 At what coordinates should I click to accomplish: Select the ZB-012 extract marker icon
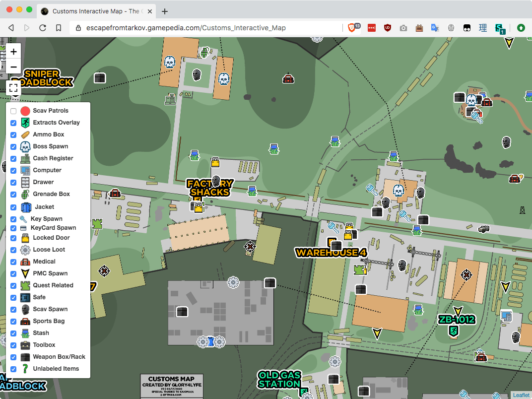point(453,331)
